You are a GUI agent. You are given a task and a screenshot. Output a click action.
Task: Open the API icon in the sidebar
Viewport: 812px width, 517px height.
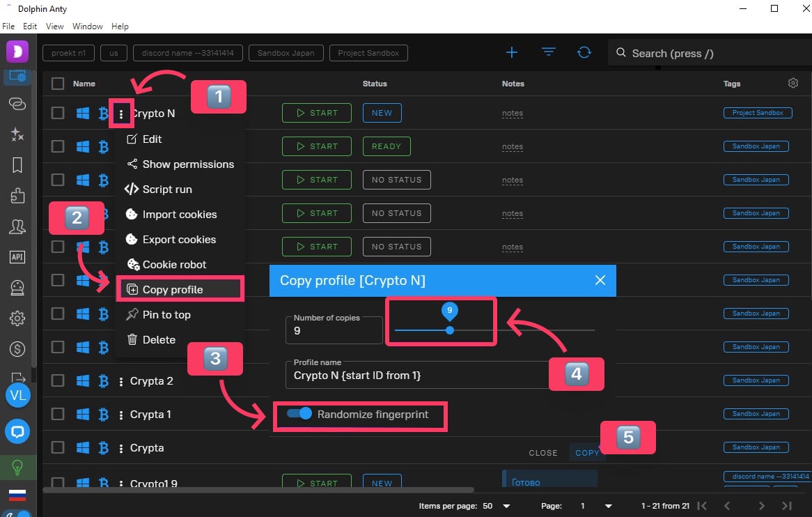pos(17,257)
